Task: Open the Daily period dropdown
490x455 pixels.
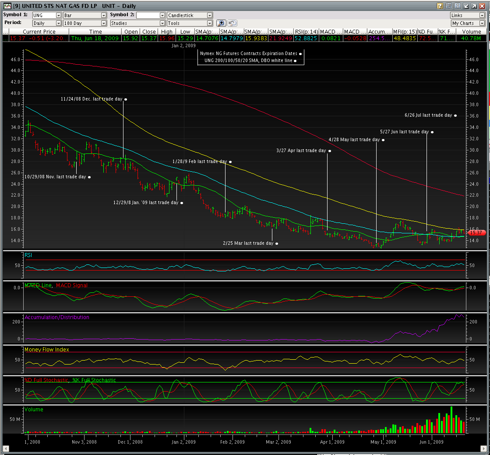Action: click(x=59, y=23)
